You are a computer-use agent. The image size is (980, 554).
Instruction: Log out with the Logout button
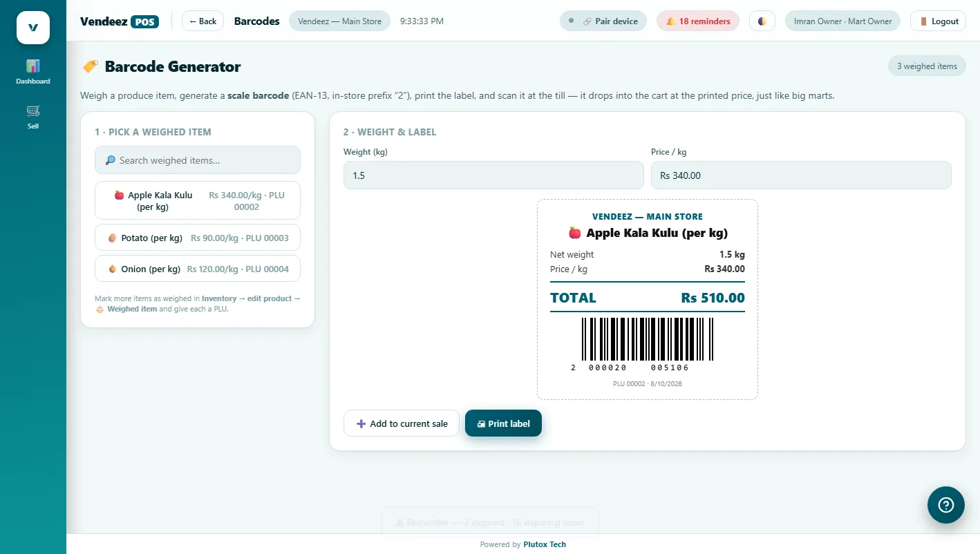pos(938,21)
